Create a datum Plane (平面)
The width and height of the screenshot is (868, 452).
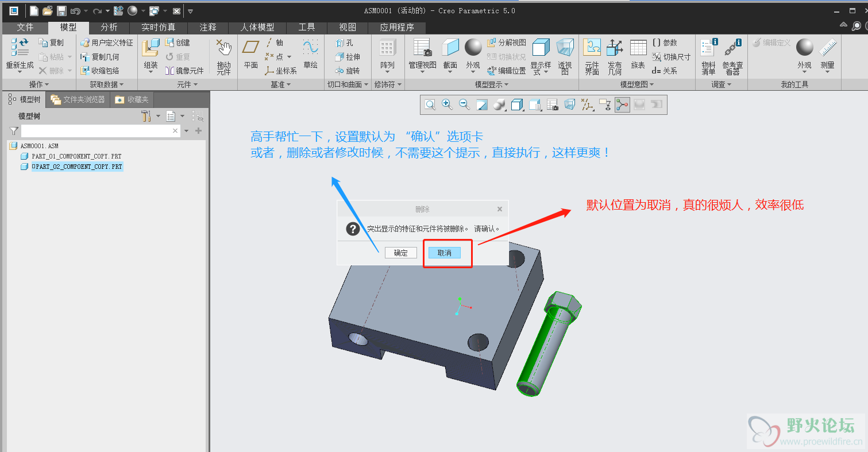pyautogui.click(x=251, y=54)
